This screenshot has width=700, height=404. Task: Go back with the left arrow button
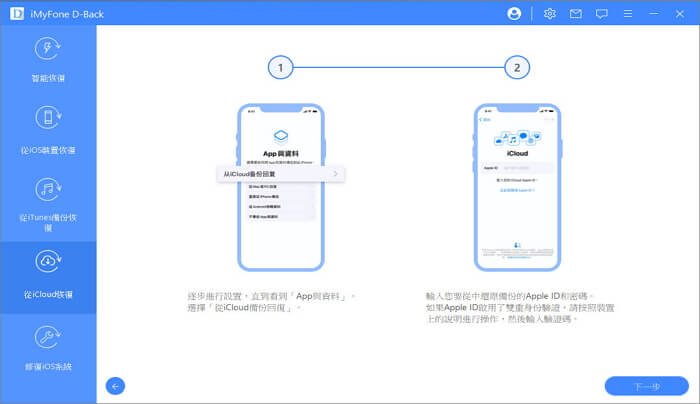(116, 385)
